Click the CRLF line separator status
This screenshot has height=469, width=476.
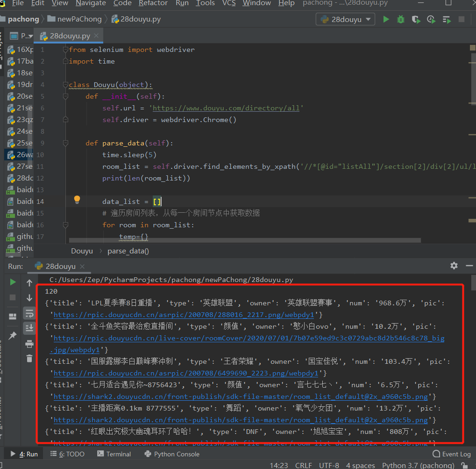[303, 465]
